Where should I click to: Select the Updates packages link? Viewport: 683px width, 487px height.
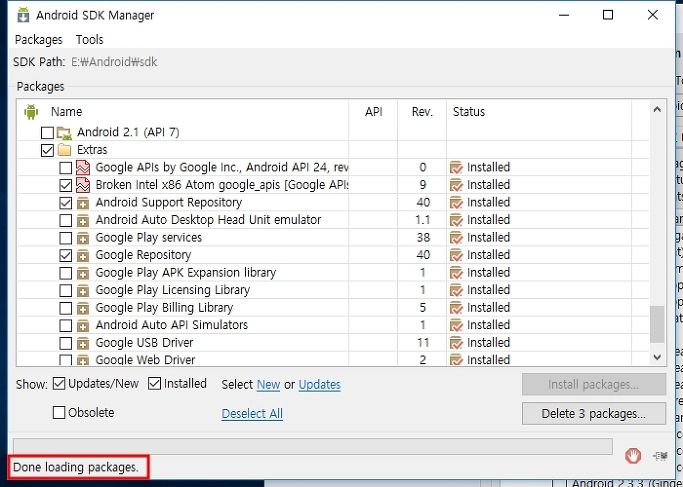320,385
